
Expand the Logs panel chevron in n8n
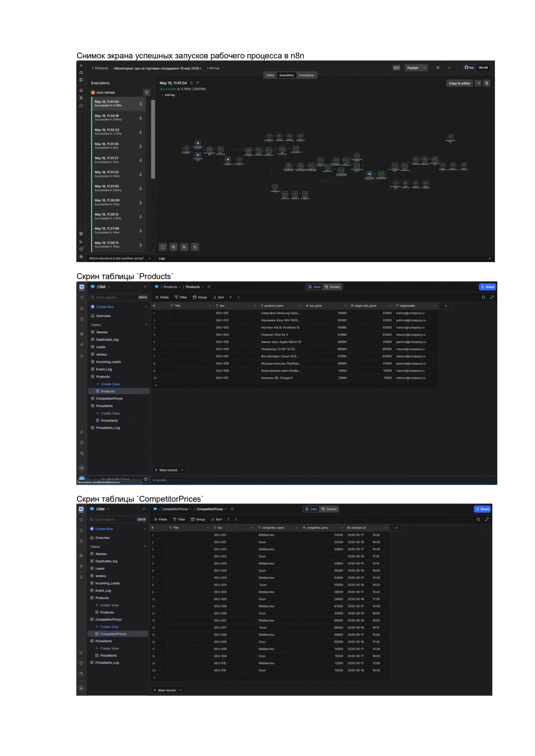490,259
